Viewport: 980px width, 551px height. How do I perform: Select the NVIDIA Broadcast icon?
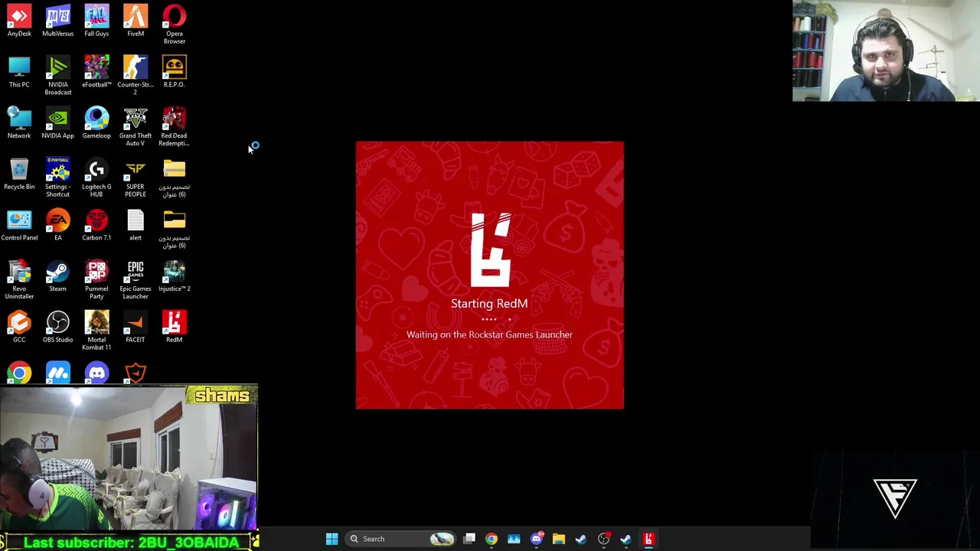58,76
